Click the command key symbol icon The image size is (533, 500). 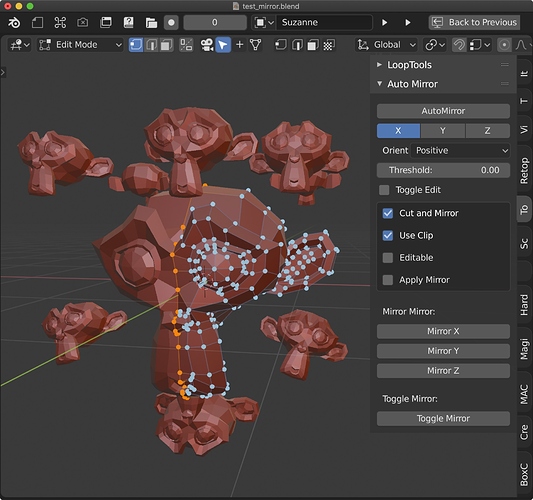pyautogui.click(x=60, y=23)
